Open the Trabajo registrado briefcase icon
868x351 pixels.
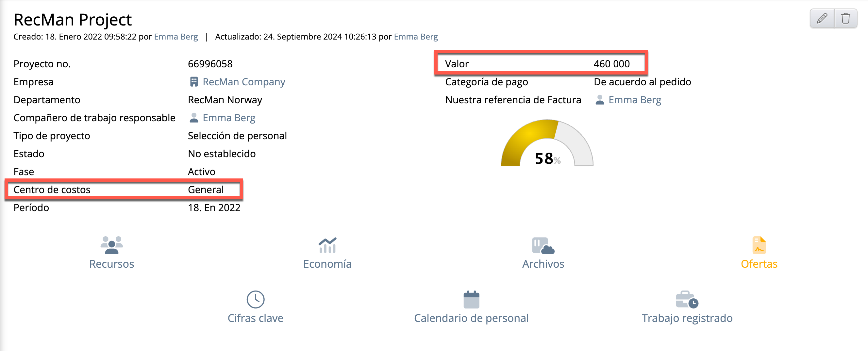[687, 299]
